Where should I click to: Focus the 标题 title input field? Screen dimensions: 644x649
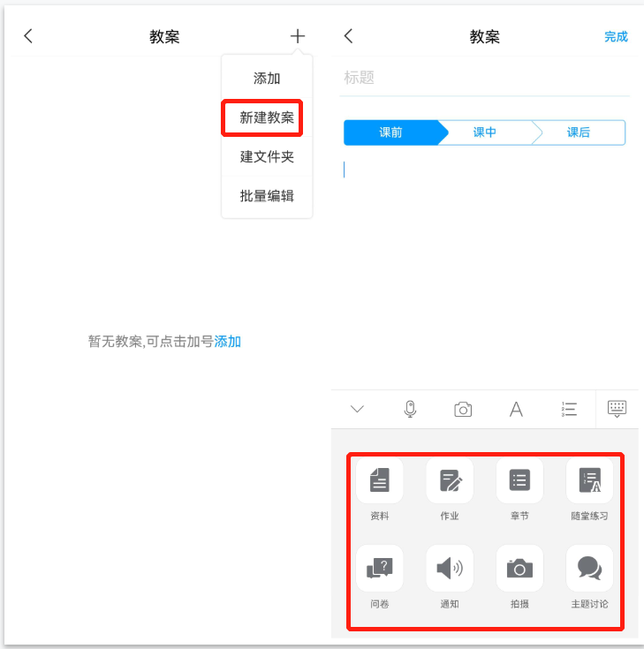(485, 78)
